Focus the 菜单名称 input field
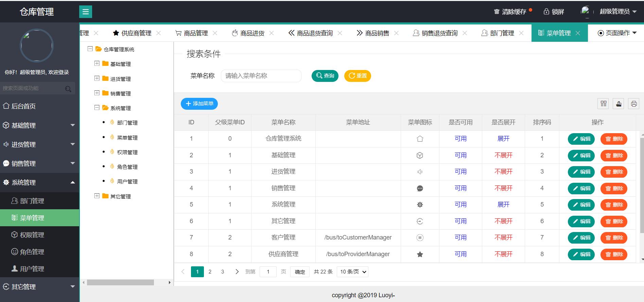The image size is (644, 302). pyautogui.click(x=261, y=76)
